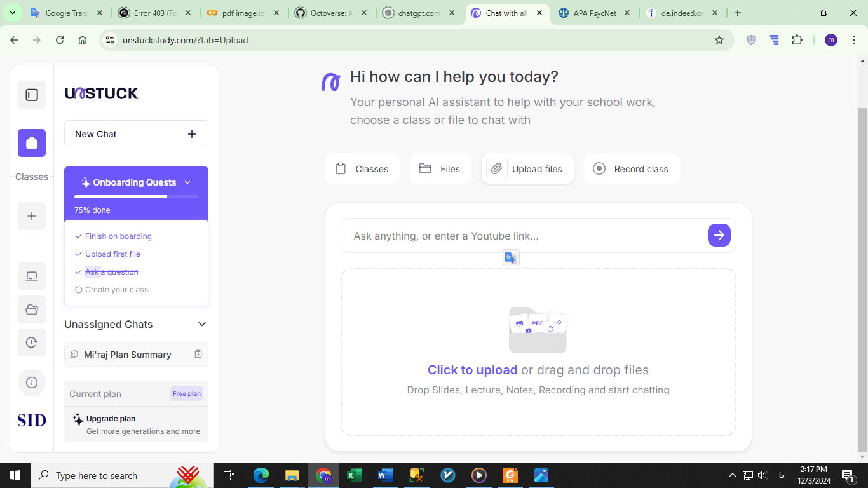Open the purple home icon in the sidebar
This screenshot has width=868, height=488.
point(32,143)
